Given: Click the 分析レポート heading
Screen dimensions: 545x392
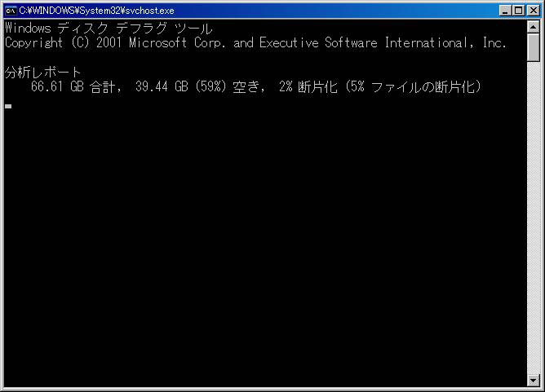Looking at the screenshot, I should coord(43,73).
